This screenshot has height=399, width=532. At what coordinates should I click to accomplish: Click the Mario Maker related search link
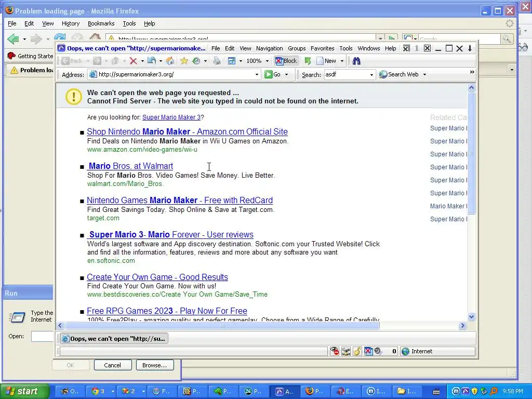[x=448, y=206]
